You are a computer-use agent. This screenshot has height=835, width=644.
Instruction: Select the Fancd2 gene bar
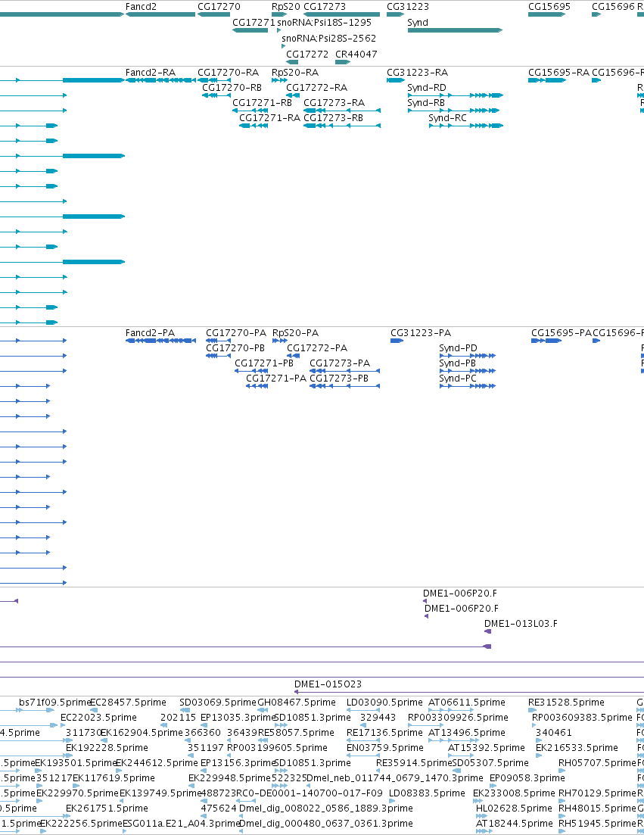[x=160, y=14]
